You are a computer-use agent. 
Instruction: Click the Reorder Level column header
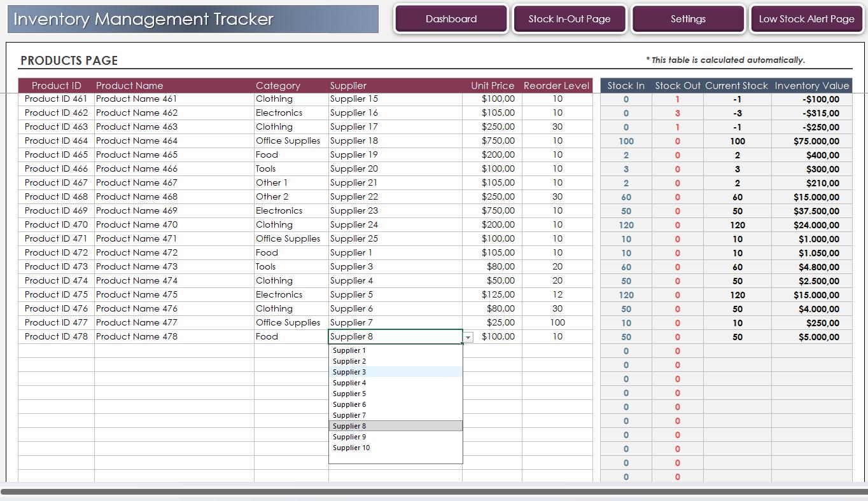click(x=557, y=86)
